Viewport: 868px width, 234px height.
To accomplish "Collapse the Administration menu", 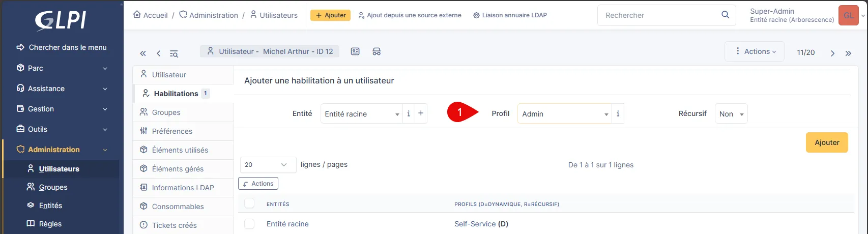I will pos(62,150).
